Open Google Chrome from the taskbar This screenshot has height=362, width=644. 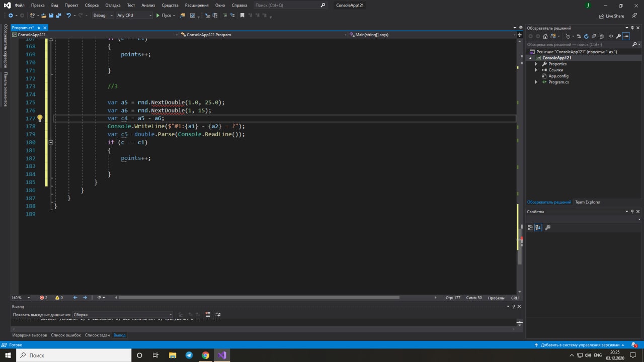tap(206, 355)
